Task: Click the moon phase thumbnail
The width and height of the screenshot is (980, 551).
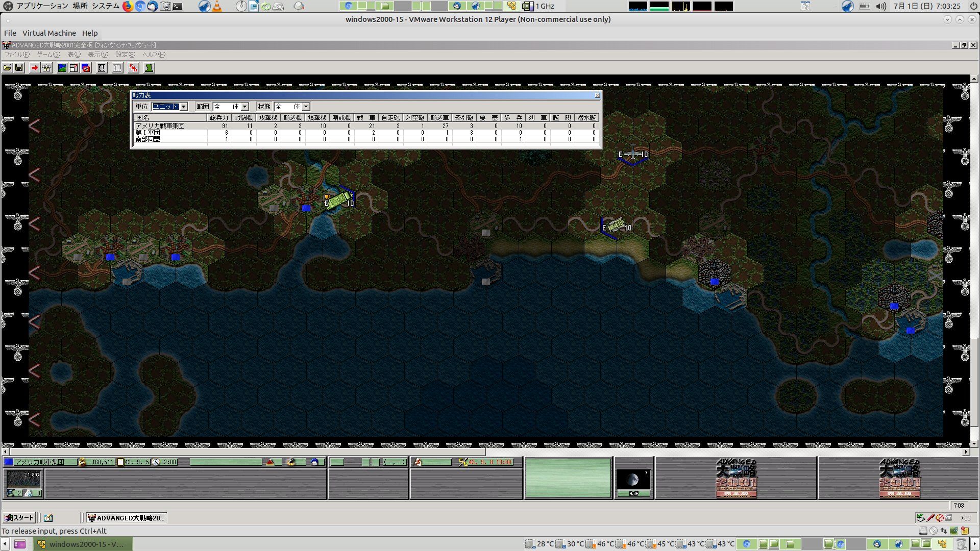Action: coord(633,480)
